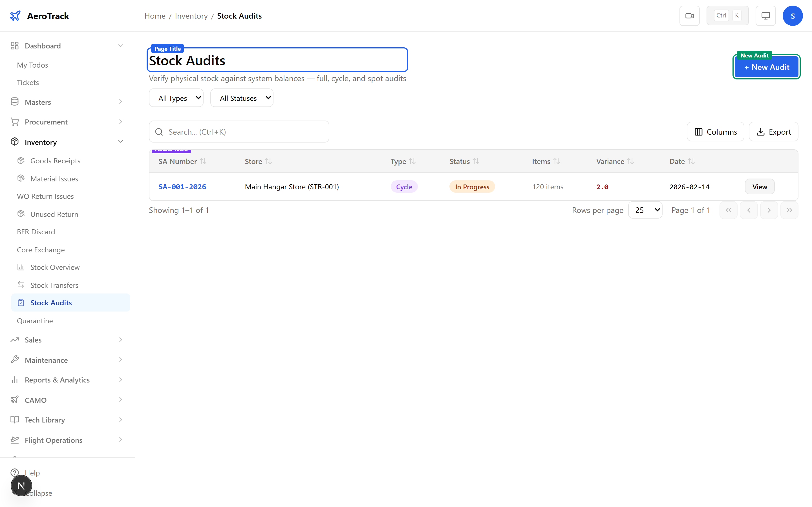812x507 pixels.
Task: Open the All Types filter dropdown
Action: point(176,98)
